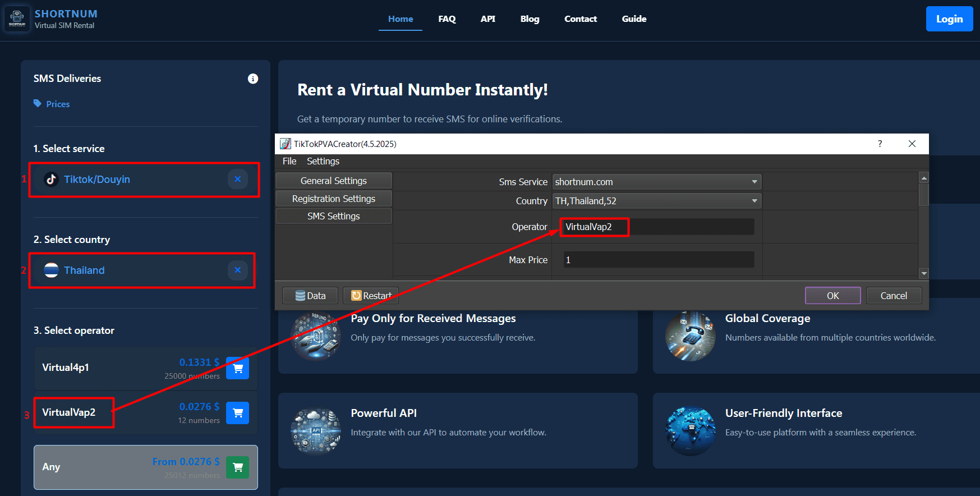
Task: Open the Sms Service dropdown
Action: click(657, 182)
